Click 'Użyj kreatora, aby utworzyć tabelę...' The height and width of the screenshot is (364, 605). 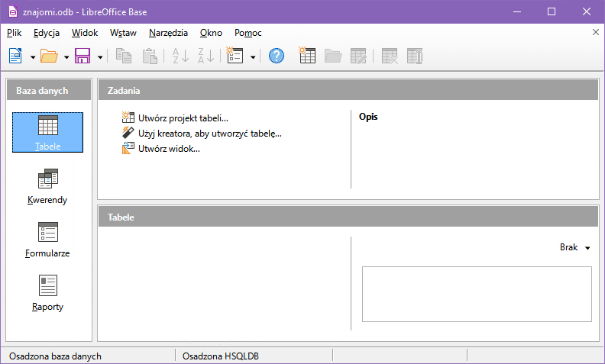click(x=209, y=133)
